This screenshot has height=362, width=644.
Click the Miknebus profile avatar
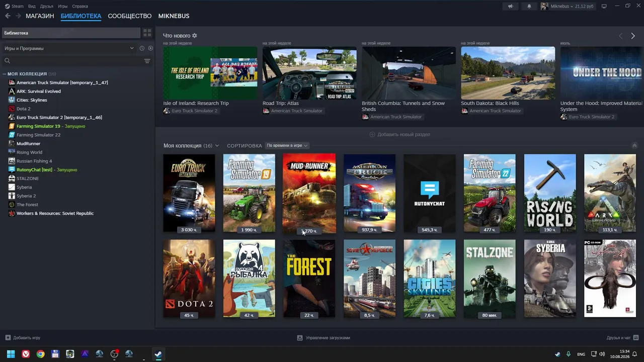[x=544, y=6]
